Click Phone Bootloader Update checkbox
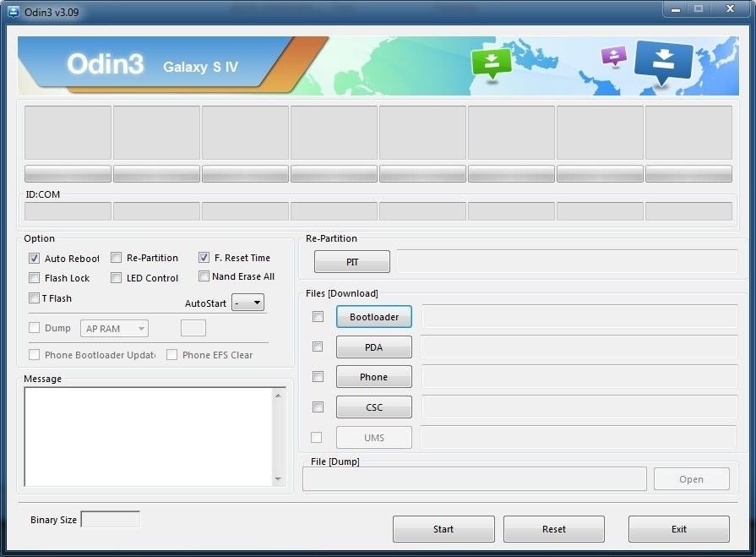 (34, 355)
